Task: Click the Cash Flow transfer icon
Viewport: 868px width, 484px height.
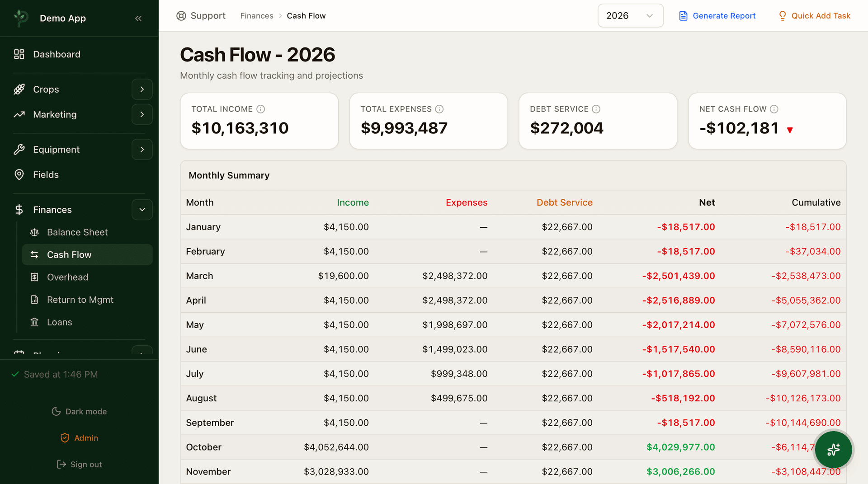Action: 35,254
